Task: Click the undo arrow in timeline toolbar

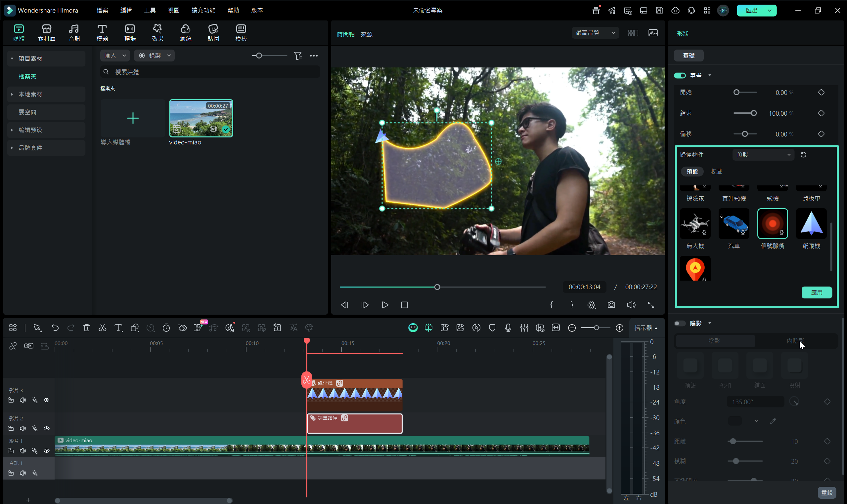Action: [x=55, y=328]
